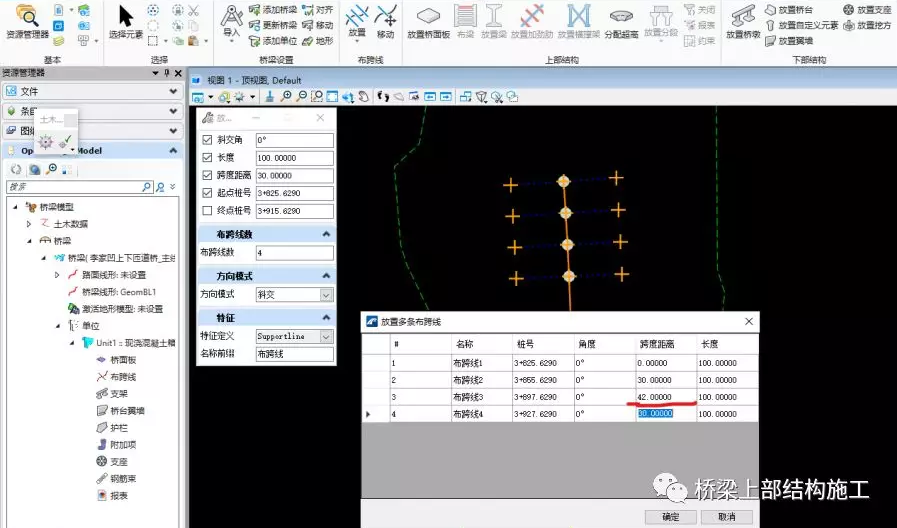This screenshot has width=897, height=528.
Task: Expand the 路面线形 tree node
Action: coord(57,275)
